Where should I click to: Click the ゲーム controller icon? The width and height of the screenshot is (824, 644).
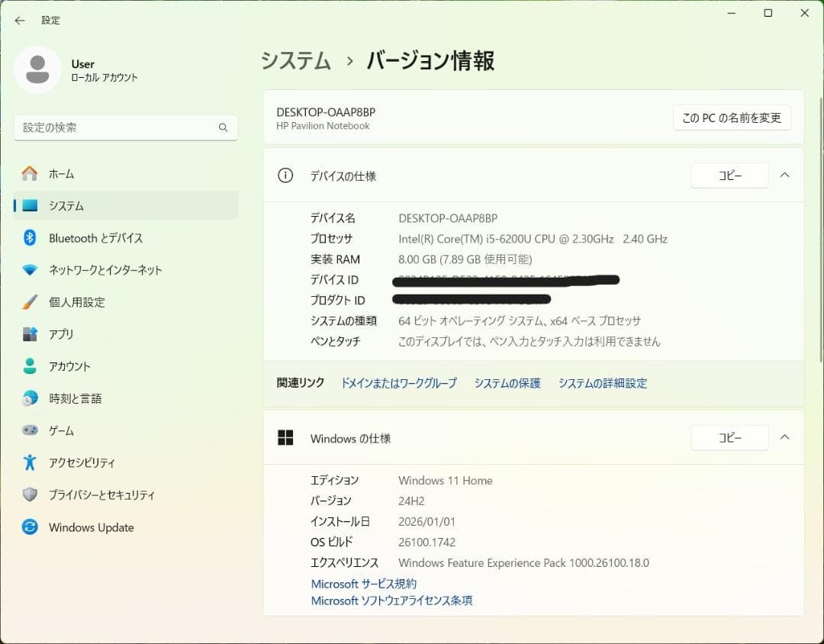coord(30,430)
